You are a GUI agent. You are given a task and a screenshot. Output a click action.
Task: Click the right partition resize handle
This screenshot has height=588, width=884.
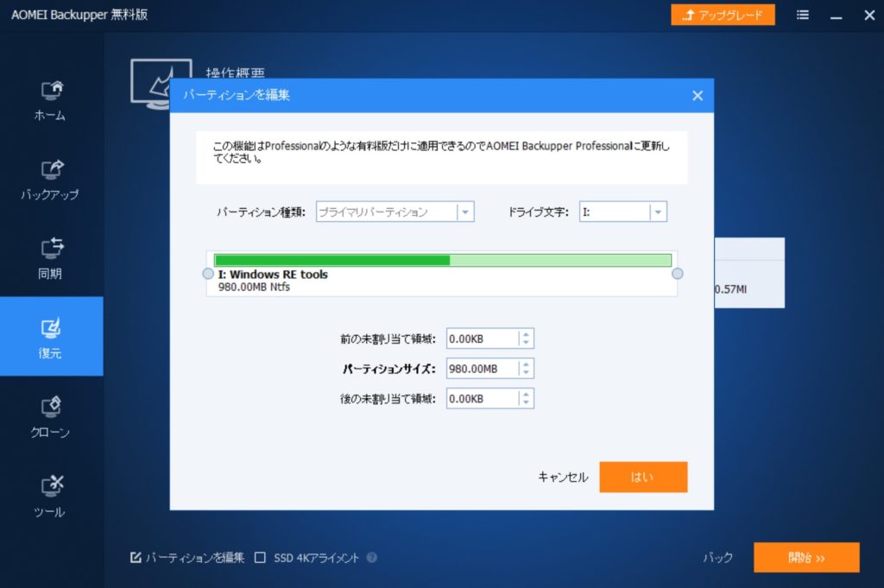678,274
